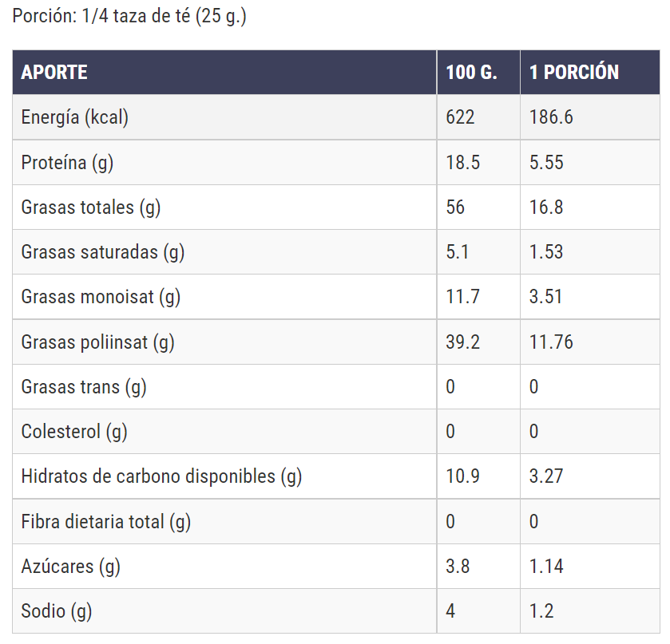The height and width of the screenshot is (644, 670).
Task: Select the Fibra dietaria total label
Action: (106, 522)
